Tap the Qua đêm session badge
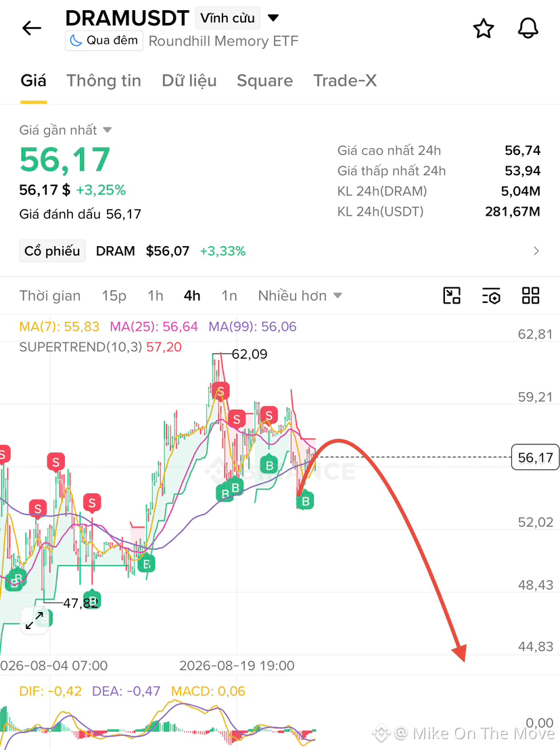This screenshot has height=750, width=560. [x=103, y=41]
